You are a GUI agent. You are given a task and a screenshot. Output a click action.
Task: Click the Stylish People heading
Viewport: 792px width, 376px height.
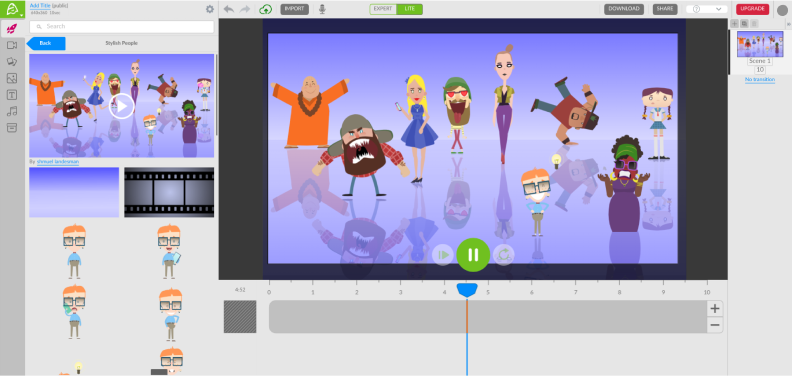point(121,43)
